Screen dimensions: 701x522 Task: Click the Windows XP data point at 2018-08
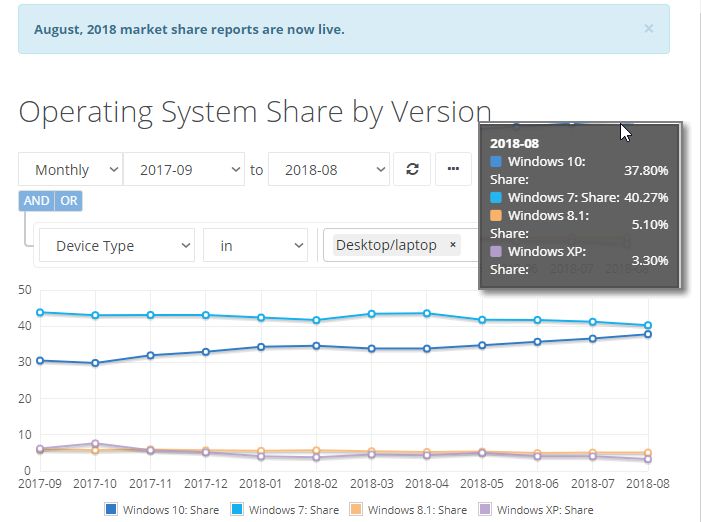click(x=648, y=459)
